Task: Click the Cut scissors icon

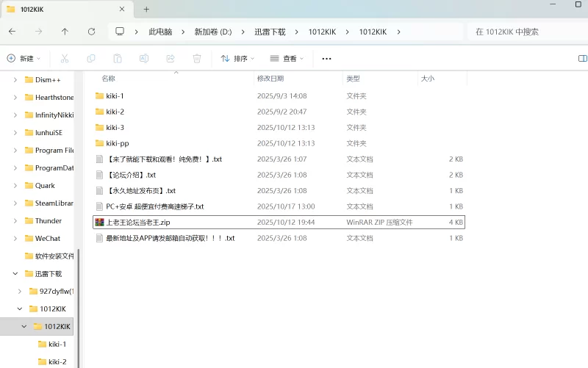Action: tap(65, 58)
